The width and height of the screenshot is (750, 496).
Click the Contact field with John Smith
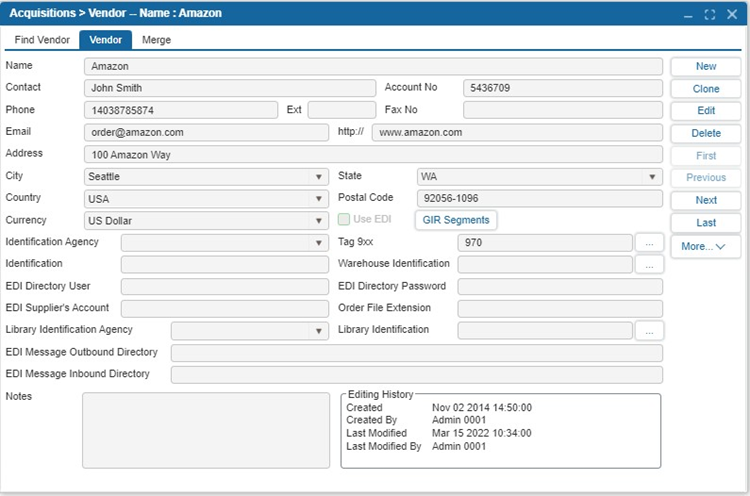[x=230, y=88]
